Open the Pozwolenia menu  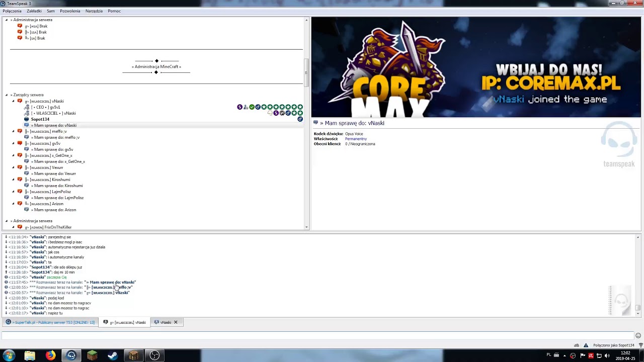point(70,11)
